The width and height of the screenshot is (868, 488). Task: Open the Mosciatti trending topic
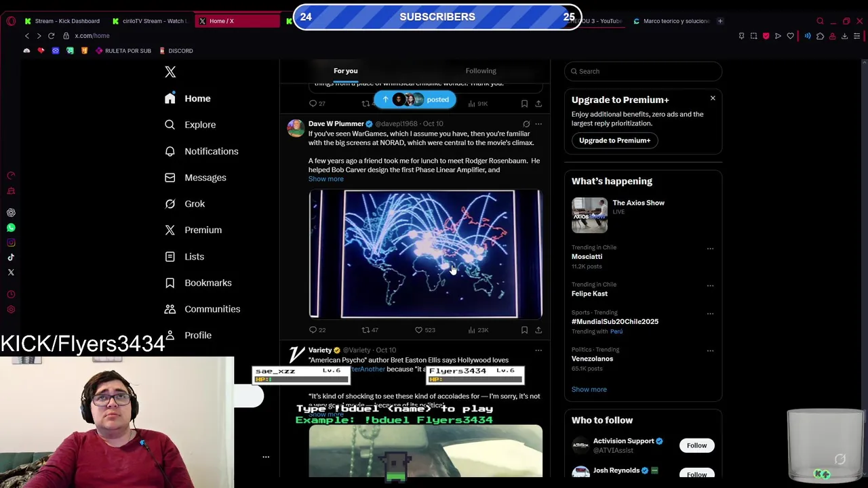coord(587,257)
